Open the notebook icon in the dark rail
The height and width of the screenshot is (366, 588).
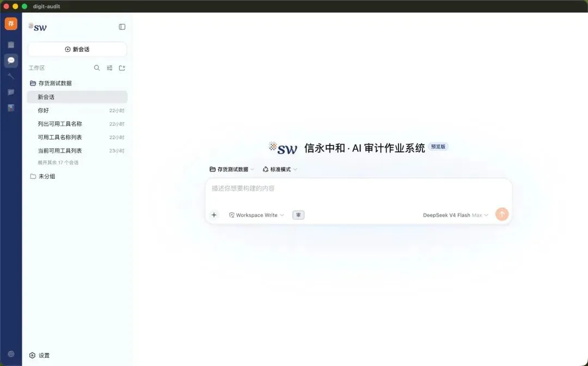coord(11,45)
